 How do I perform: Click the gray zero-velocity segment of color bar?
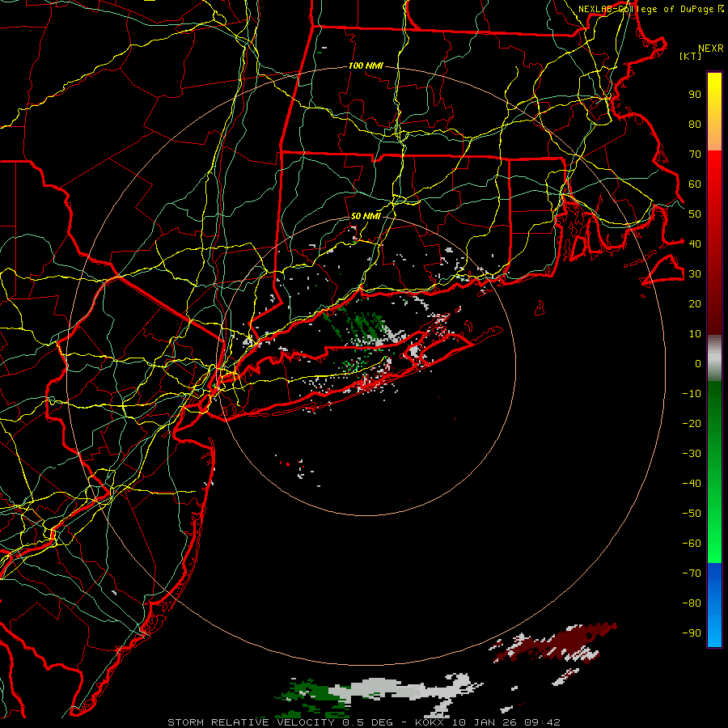(714, 358)
